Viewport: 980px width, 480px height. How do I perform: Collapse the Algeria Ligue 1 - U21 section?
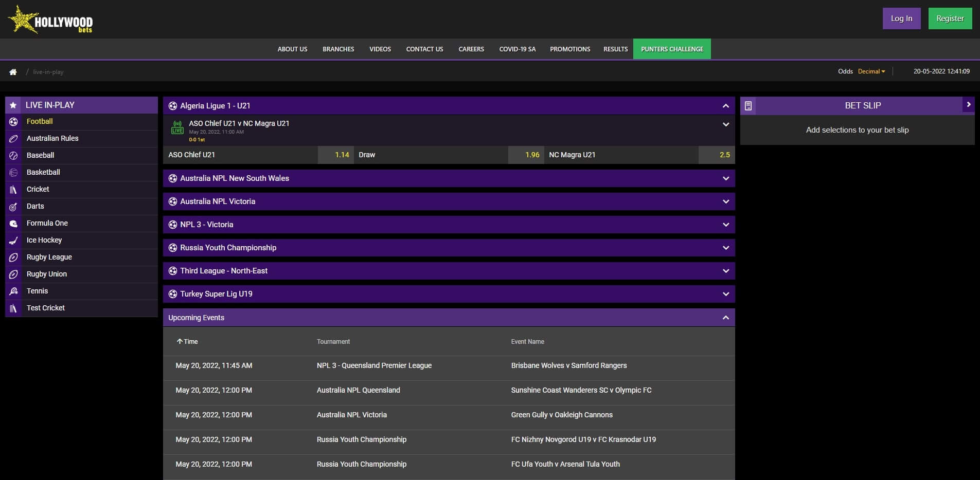click(726, 106)
